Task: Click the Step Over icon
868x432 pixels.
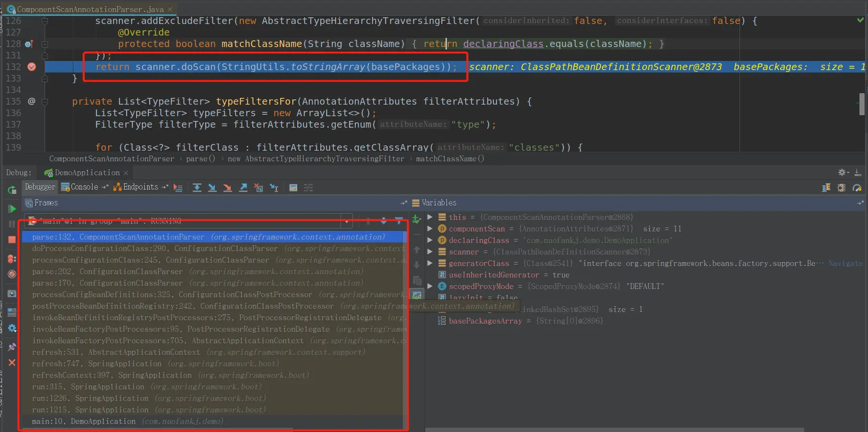Action: [x=197, y=188]
